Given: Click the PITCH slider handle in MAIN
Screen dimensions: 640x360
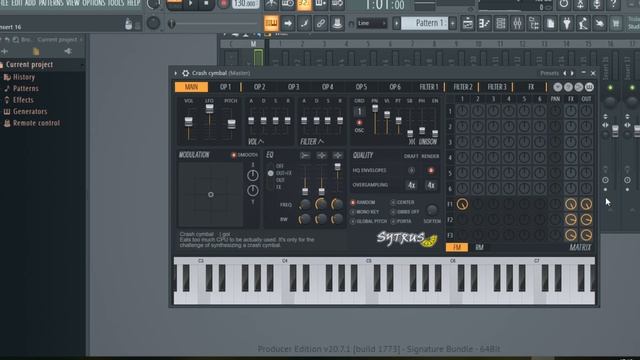Looking at the screenshot, I should (231, 123).
